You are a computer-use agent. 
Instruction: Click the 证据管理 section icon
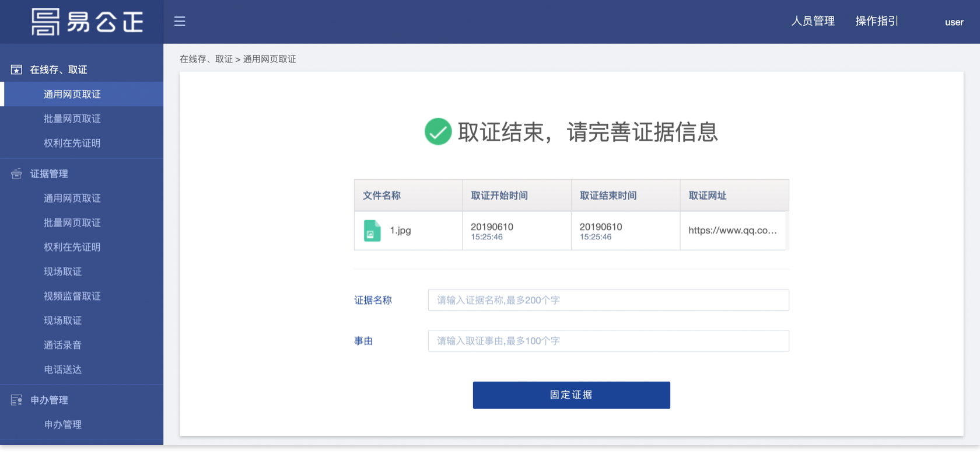(x=16, y=174)
